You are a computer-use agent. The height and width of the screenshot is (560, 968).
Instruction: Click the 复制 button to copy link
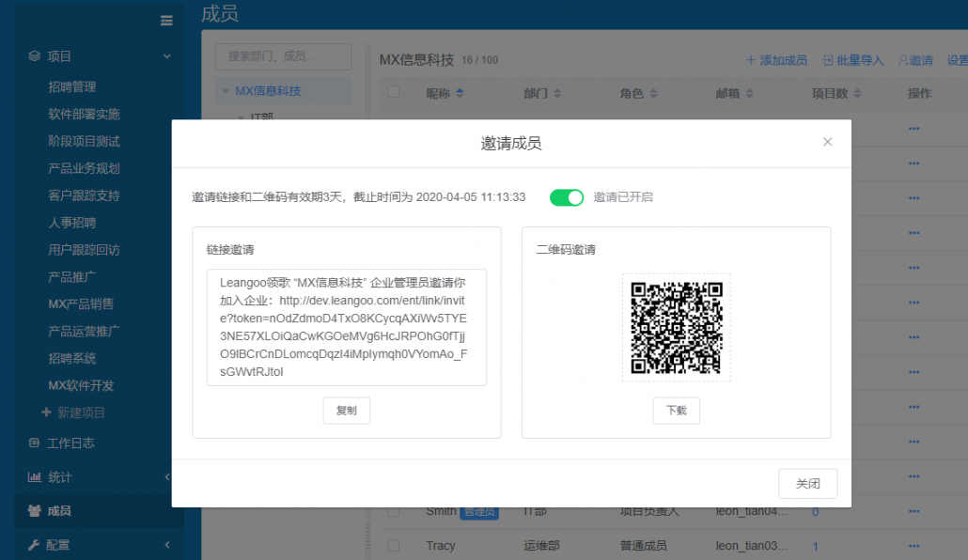click(346, 411)
